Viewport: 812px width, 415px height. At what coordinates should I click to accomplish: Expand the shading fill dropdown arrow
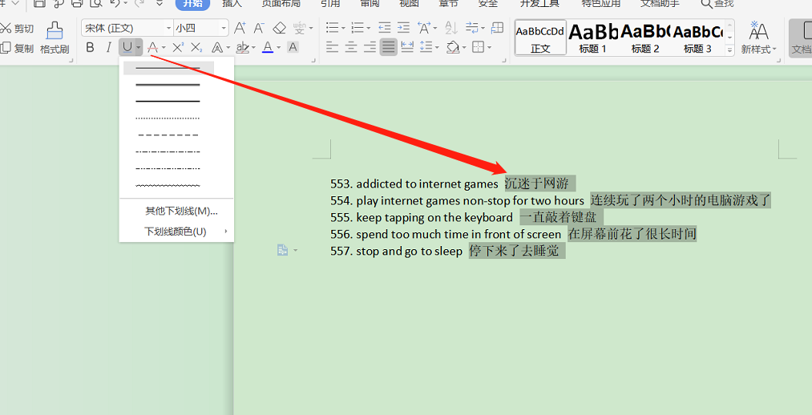point(464,48)
